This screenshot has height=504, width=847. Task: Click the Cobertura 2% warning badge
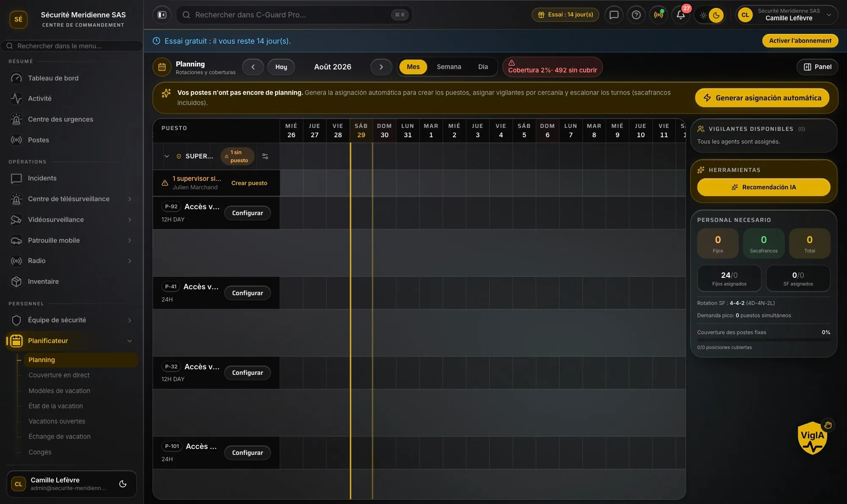[x=552, y=67]
